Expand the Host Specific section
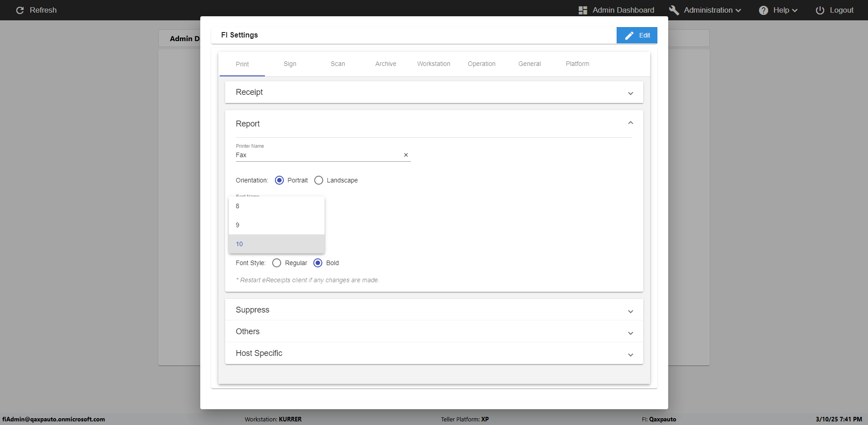Image resolution: width=868 pixels, height=425 pixels. tap(630, 355)
